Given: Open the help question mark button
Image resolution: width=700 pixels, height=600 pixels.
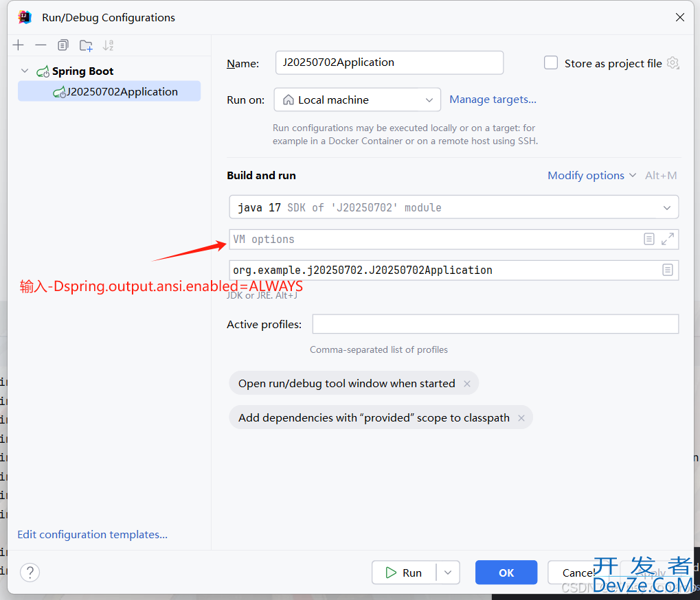Looking at the screenshot, I should coord(30,573).
